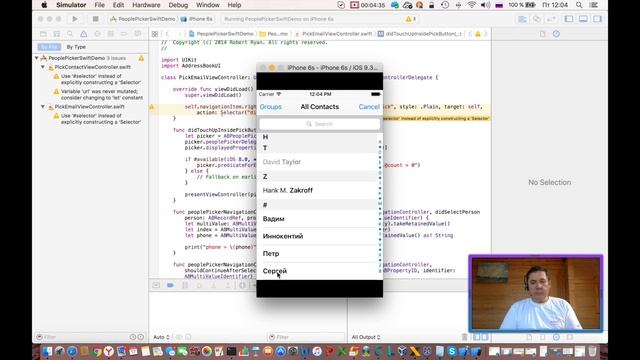Open PickEmailViewController.swift jump bar item

333,34
